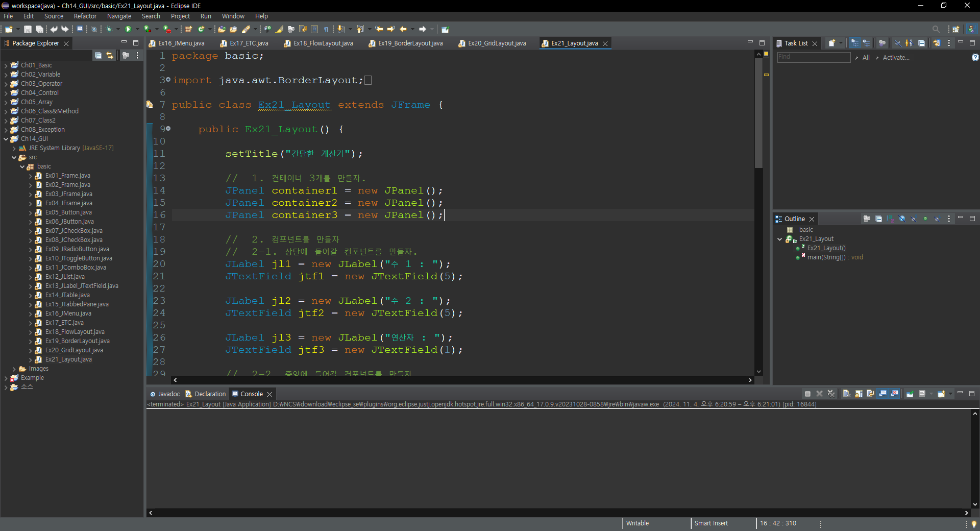Click Synchronize Changed icon in Task List
Image resolution: width=980 pixels, height=531 pixels.
[937, 43]
